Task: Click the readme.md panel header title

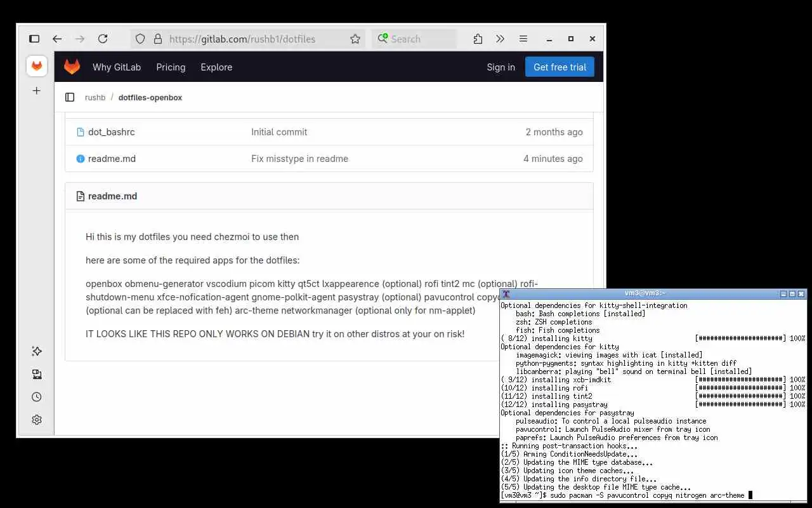Action: click(x=112, y=196)
